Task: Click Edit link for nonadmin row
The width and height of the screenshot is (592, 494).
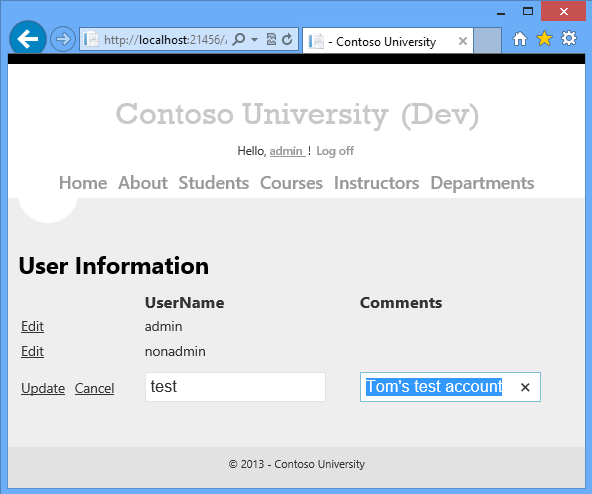Action: point(32,352)
